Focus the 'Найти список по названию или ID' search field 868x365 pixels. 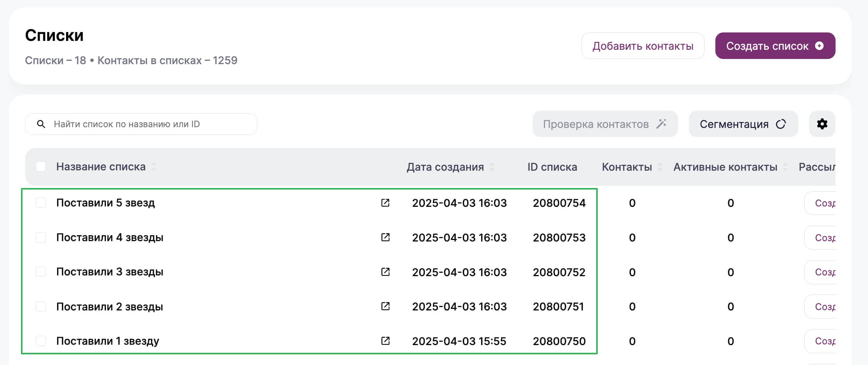point(141,124)
